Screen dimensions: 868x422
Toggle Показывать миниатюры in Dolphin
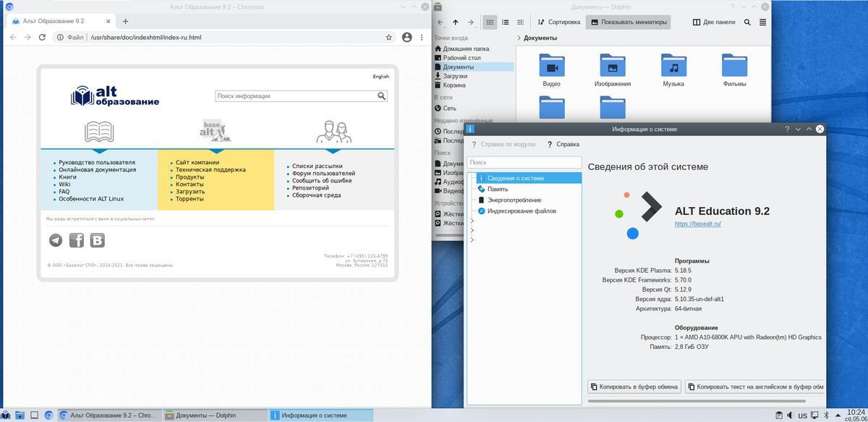click(629, 22)
